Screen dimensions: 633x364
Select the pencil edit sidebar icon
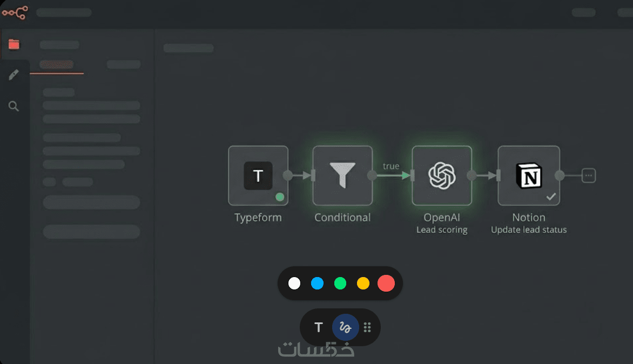(14, 75)
